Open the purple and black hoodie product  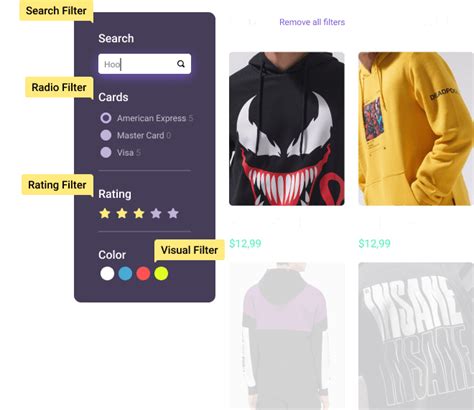coord(287,336)
